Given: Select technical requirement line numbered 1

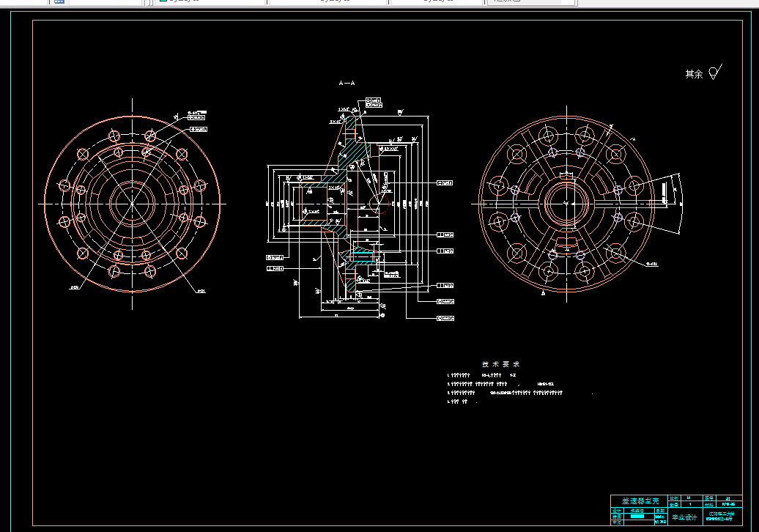Looking at the screenshot, I should coord(481,375).
